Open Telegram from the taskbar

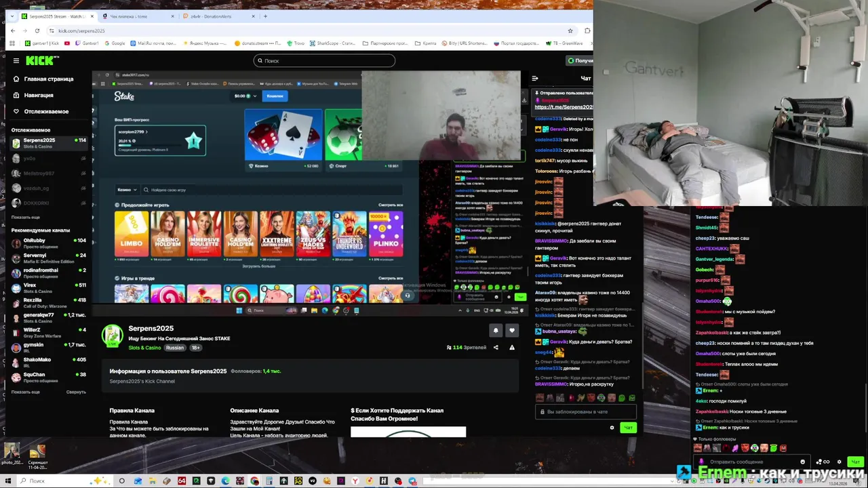(x=412, y=481)
